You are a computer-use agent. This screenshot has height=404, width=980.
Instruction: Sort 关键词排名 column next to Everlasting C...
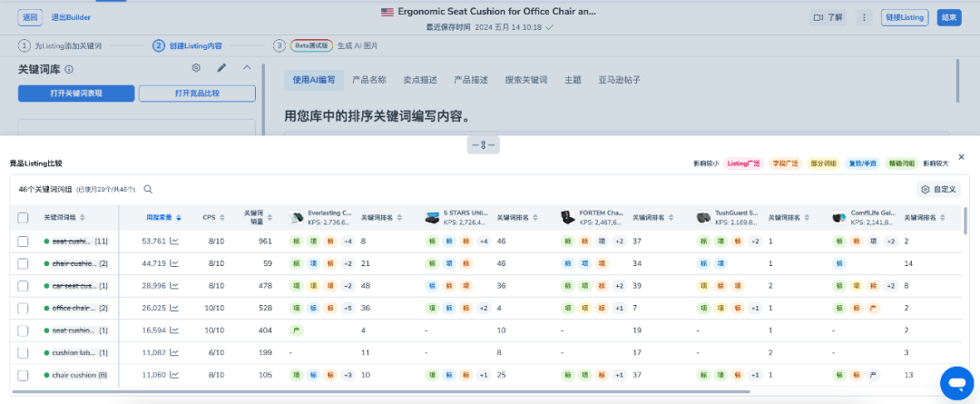[x=399, y=218]
